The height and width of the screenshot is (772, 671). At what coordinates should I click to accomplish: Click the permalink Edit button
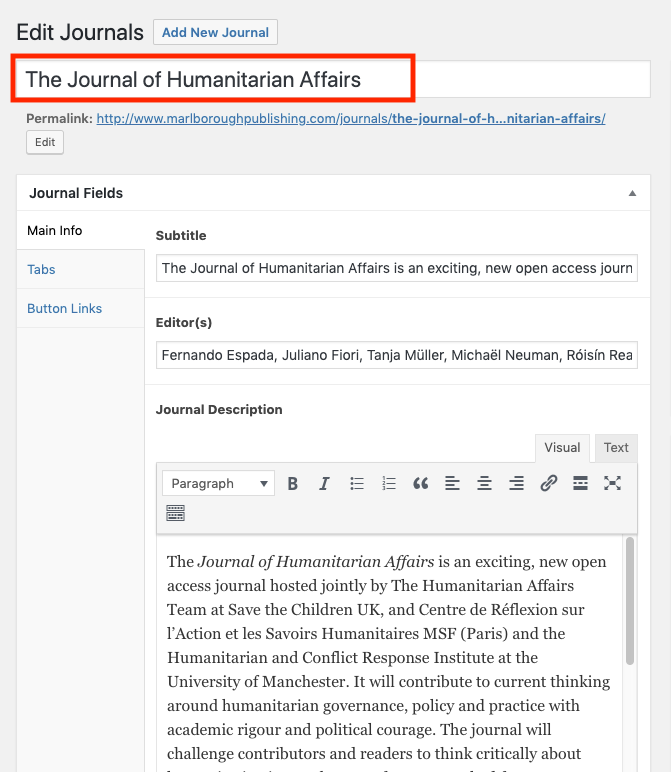(x=45, y=142)
